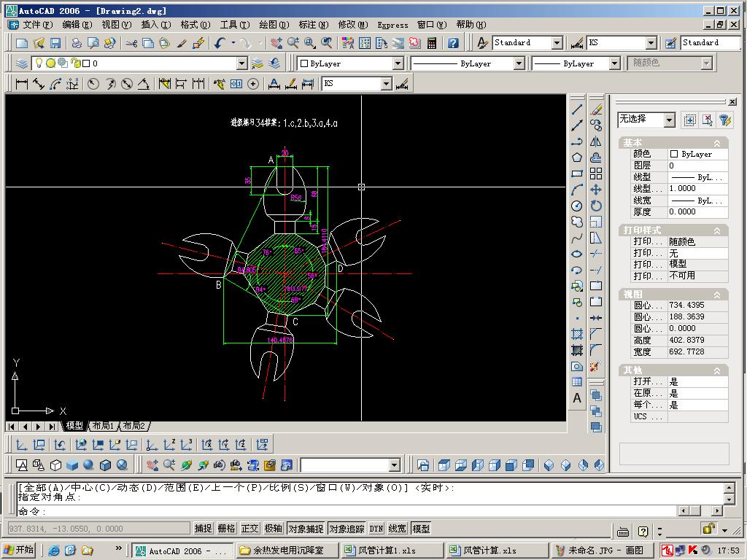Toggle 捕捉 snap mode in status bar
The height and width of the screenshot is (560, 747).
(x=203, y=529)
